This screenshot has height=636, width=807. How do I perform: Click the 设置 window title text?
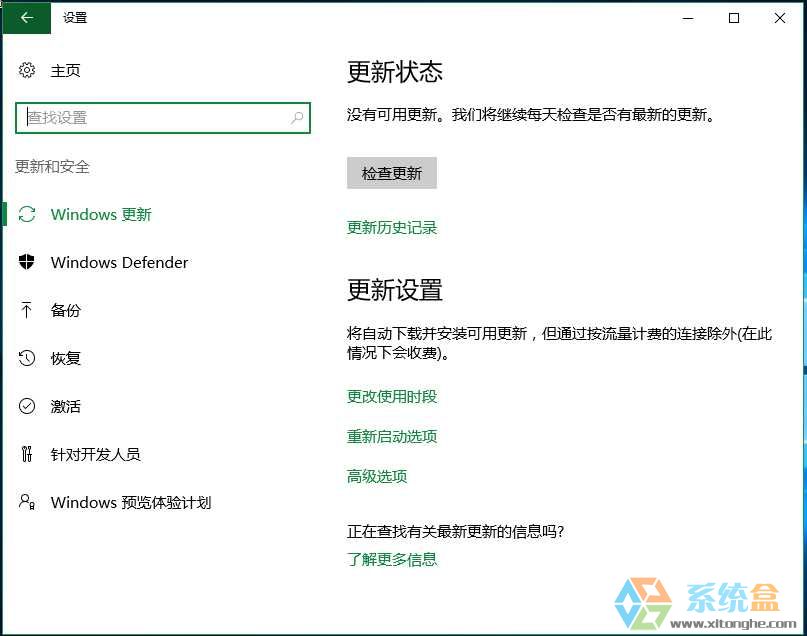[x=75, y=18]
